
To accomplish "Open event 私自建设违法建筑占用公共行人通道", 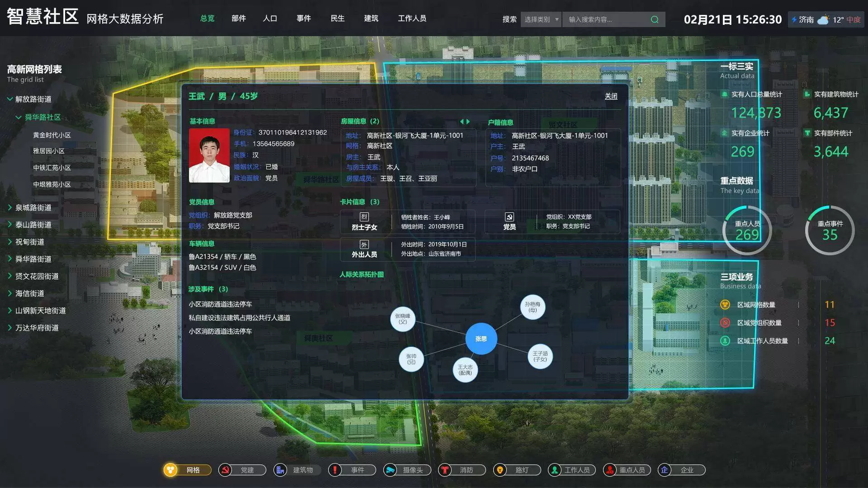I will click(x=240, y=318).
